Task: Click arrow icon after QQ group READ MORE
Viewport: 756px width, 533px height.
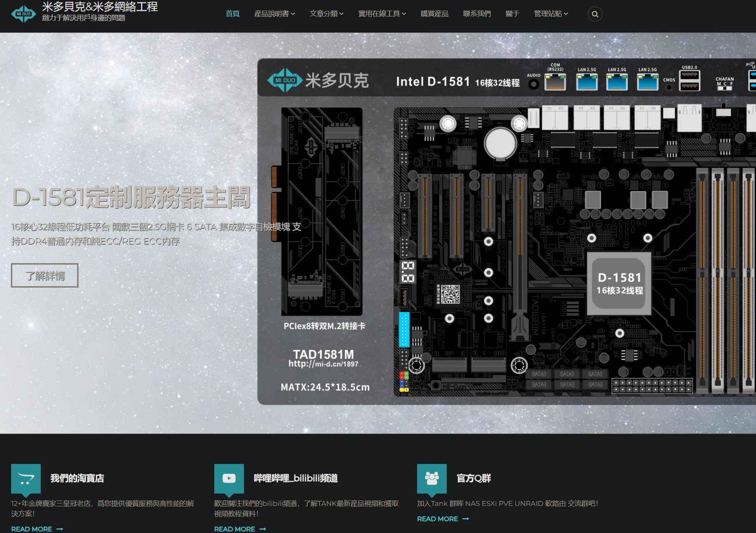Action: [x=466, y=519]
